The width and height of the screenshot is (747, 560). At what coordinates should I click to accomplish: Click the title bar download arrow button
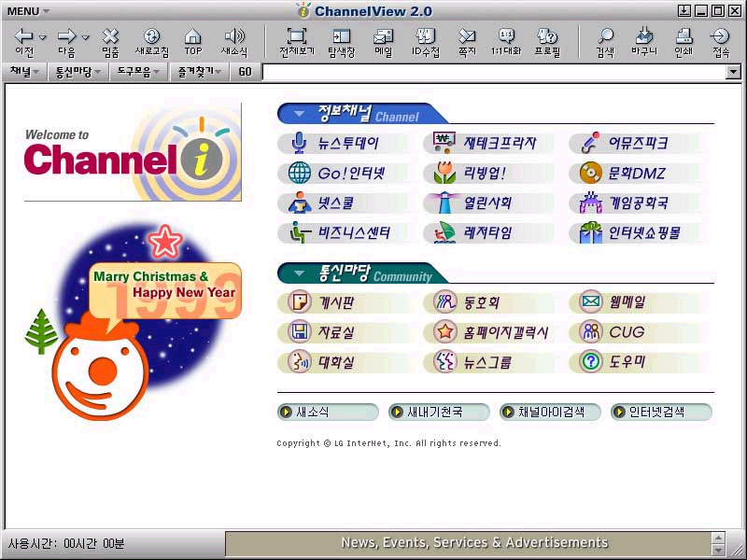pos(684,10)
